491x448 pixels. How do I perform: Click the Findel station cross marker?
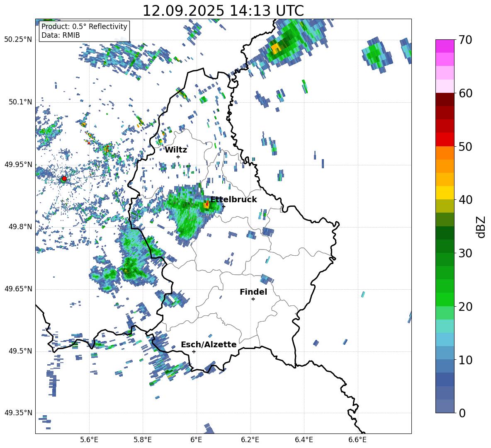click(x=253, y=299)
